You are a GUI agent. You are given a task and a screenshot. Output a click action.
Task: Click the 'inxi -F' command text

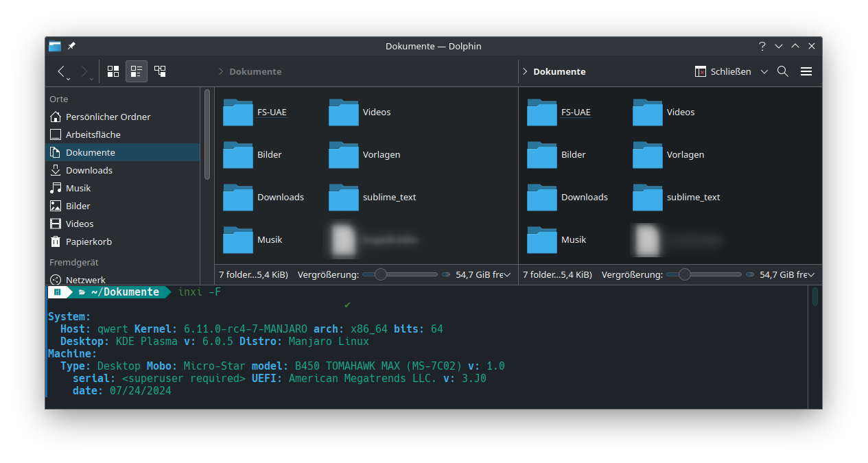200,292
